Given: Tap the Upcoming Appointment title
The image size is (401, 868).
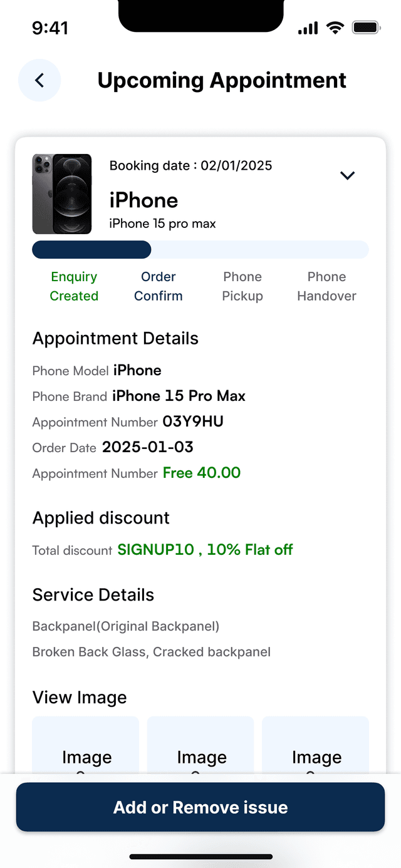Looking at the screenshot, I should (222, 80).
